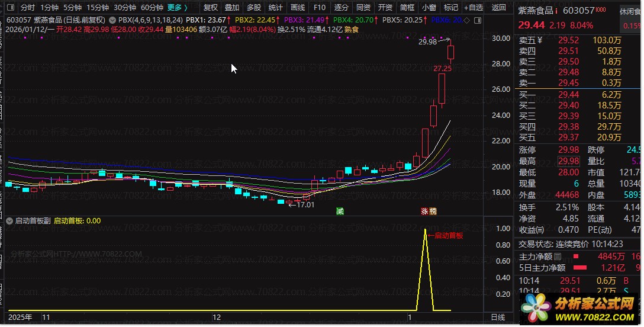The width and height of the screenshot is (644, 327).
Task: Open the list icon beside 主力净额
Action: click(558, 257)
